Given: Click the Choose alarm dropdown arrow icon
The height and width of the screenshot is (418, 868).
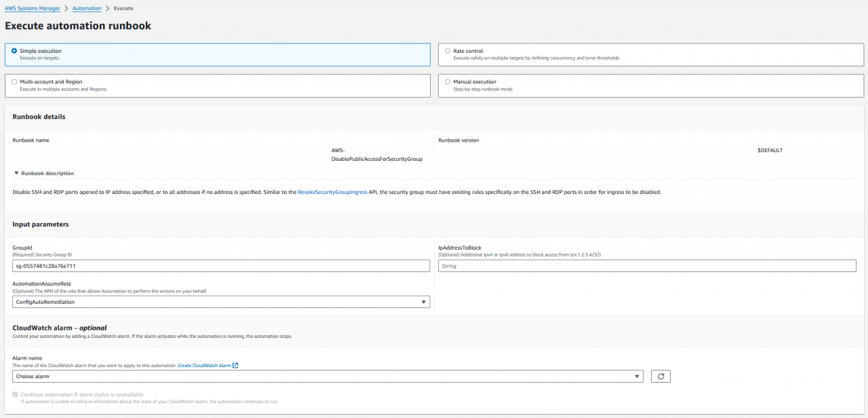Looking at the screenshot, I should 636,376.
